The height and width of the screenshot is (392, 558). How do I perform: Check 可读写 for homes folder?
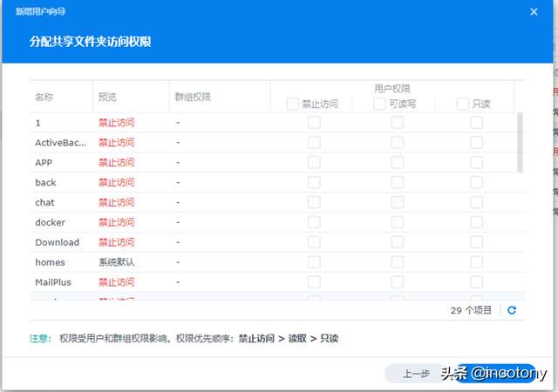pyautogui.click(x=398, y=262)
